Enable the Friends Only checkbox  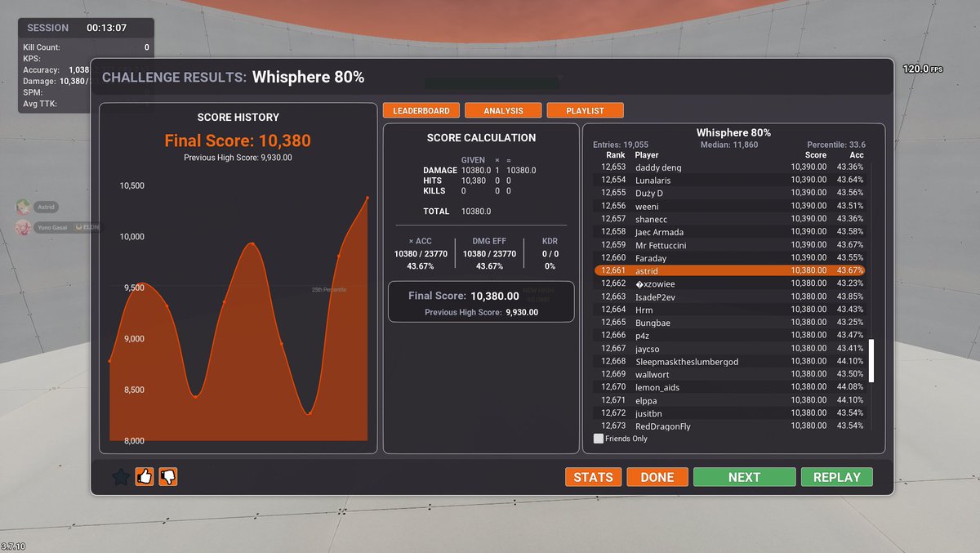tap(599, 439)
